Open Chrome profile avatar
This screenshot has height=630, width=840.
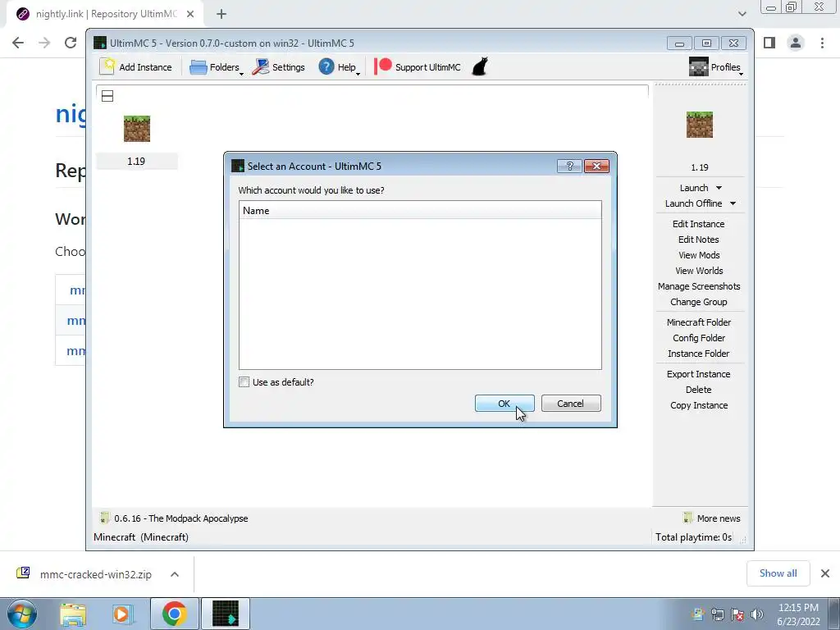click(x=796, y=43)
